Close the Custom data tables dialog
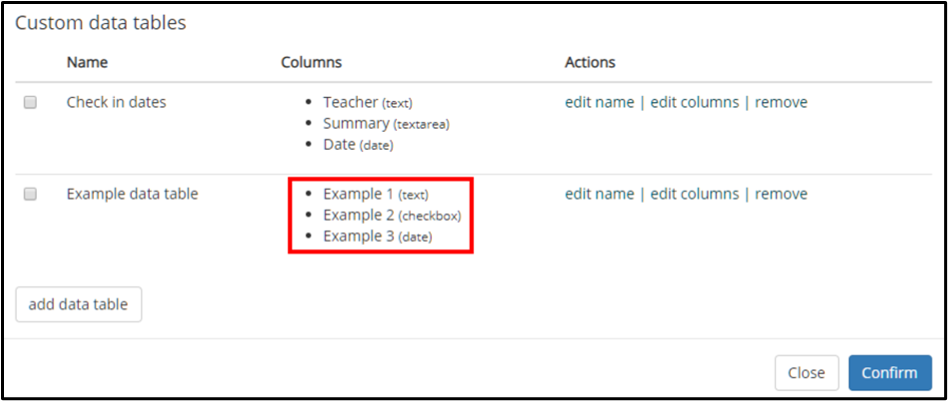 807,373
